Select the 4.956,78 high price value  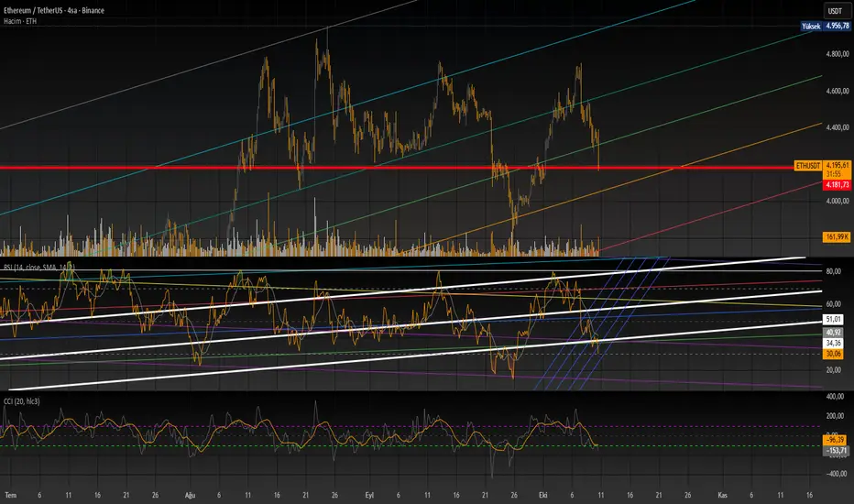[x=838, y=27]
